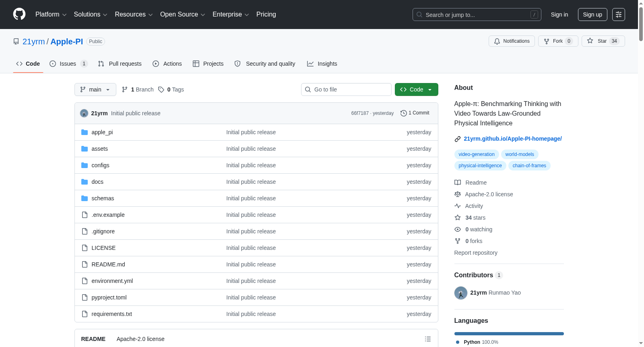Open the appearance settings icon button

[619, 15]
